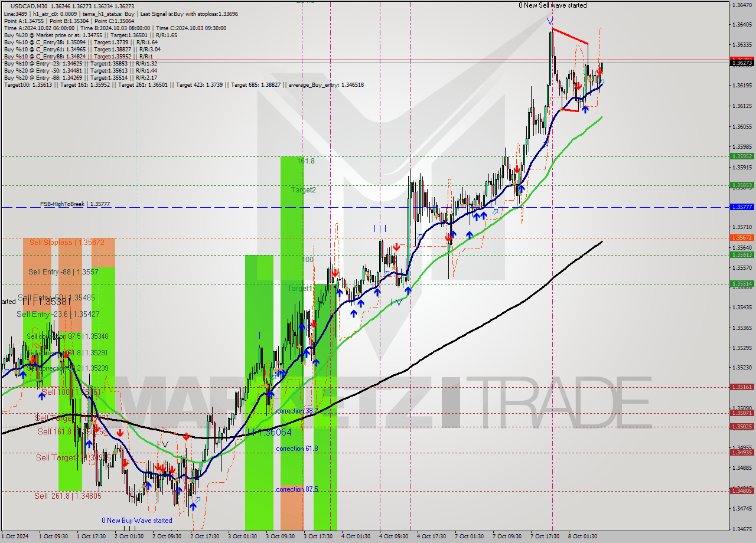Click the 'Target100: 1.35613' targets summary line
Viewport: 756px width, 543px height.
click(x=184, y=85)
